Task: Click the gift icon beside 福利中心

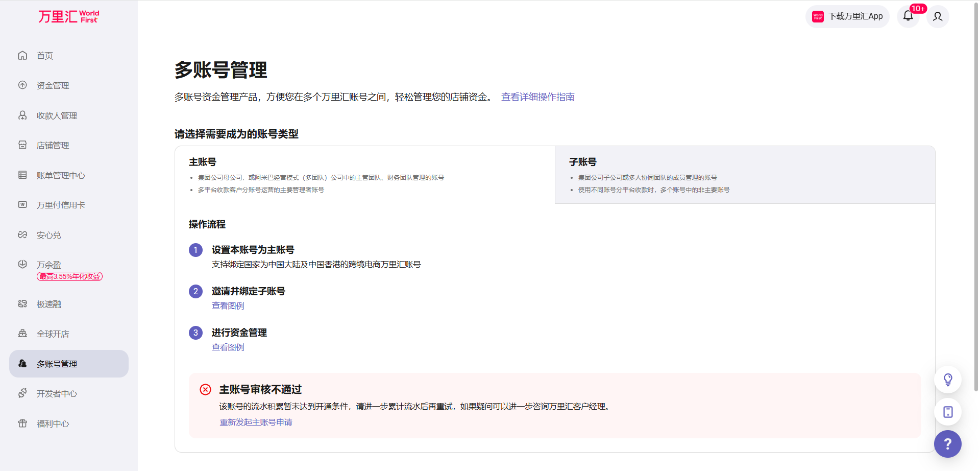Action: 22,423
